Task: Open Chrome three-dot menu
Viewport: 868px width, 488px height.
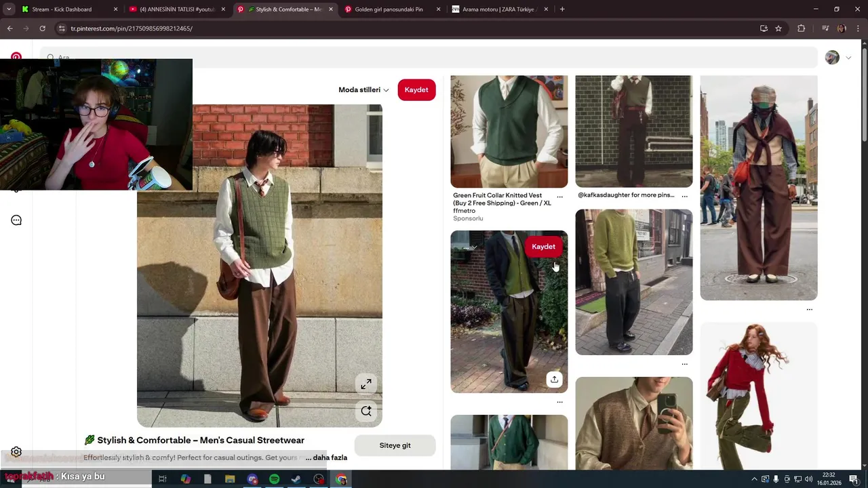Action: pyautogui.click(x=858, y=28)
